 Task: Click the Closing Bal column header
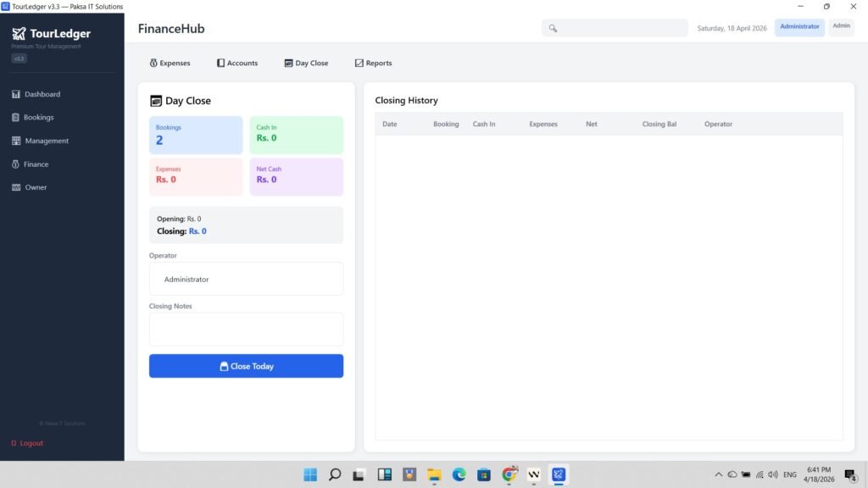(x=659, y=124)
